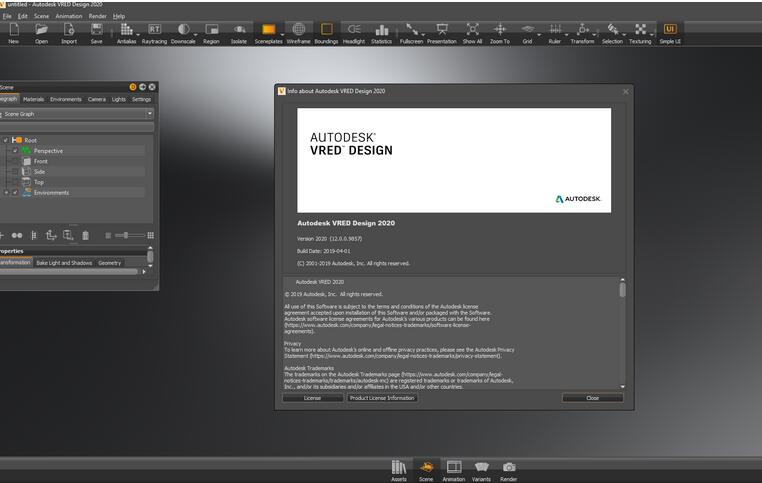Image resolution: width=762 pixels, height=483 pixels.
Task: Switch on Wireframe display icon
Action: click(298, 30)
